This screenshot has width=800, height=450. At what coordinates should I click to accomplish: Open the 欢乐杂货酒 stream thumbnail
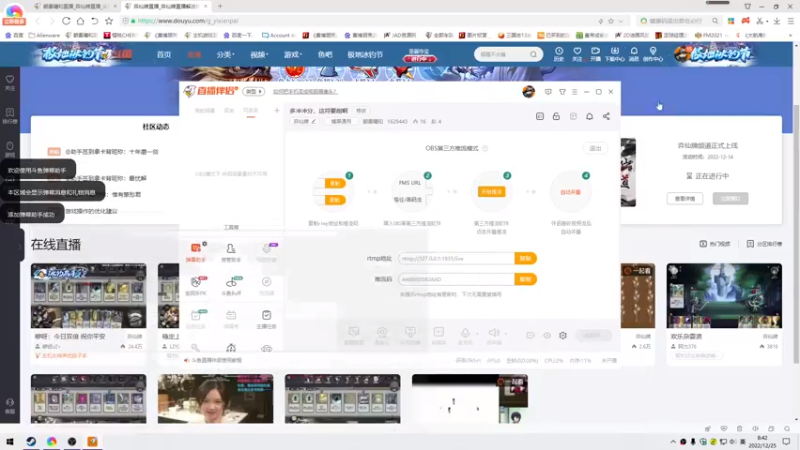coord(724,296)
